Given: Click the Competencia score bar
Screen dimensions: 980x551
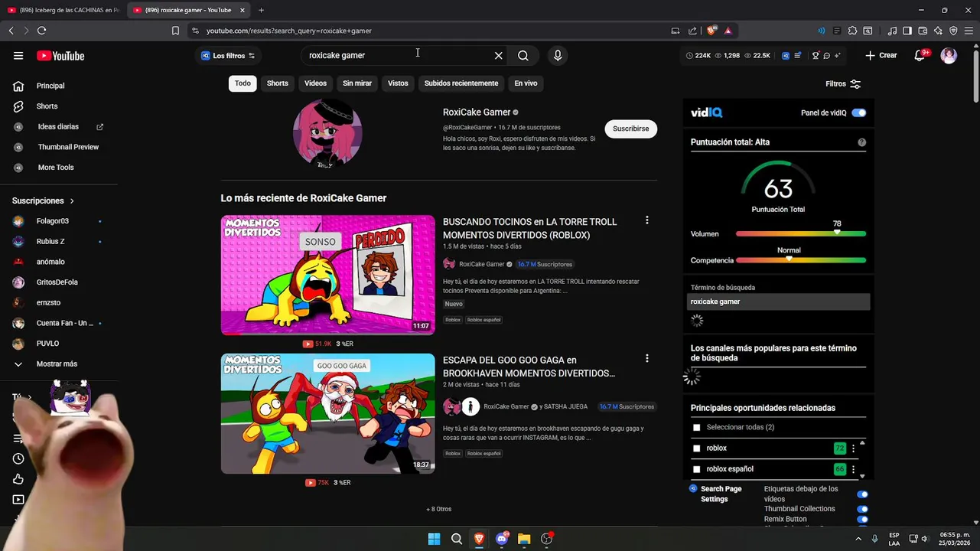Looking at the screenshot, I should (x=801, y=260).
